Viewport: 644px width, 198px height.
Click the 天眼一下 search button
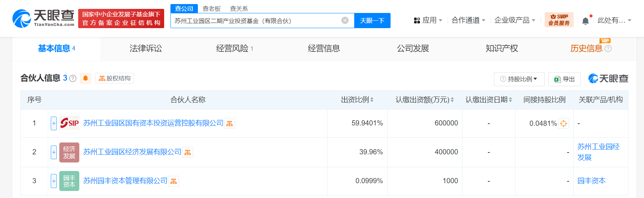point(372,20)
